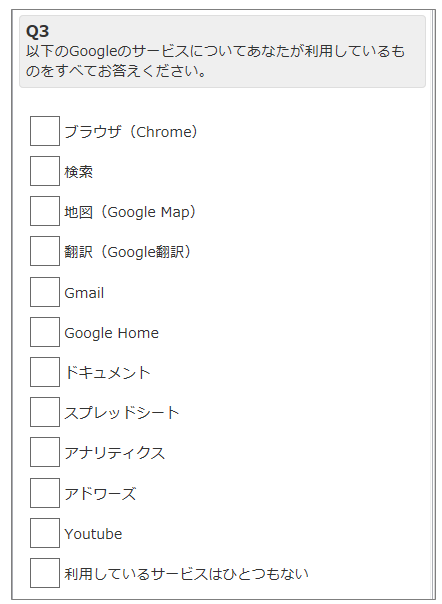The width and height of the screenshot is (442, 604).
Task: Click the Youtube label text
Action: 93,534
